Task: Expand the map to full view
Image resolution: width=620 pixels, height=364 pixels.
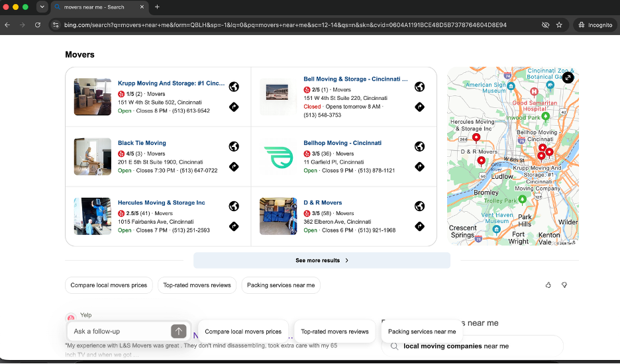Action: 568,77
